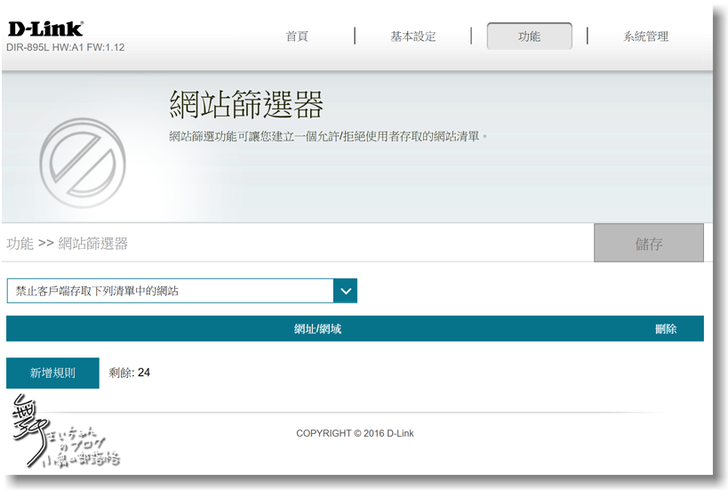The height and width of the screenshot is (490, 728).
Task: Click the 剩餘: 24 remaining count
Action: tap(130, 373)
